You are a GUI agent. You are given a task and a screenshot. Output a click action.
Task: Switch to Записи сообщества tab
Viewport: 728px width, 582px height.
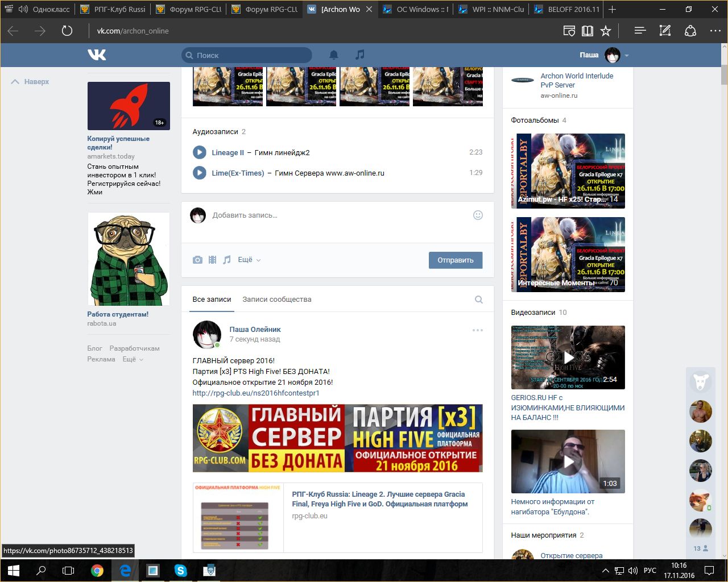click(277, 300)
